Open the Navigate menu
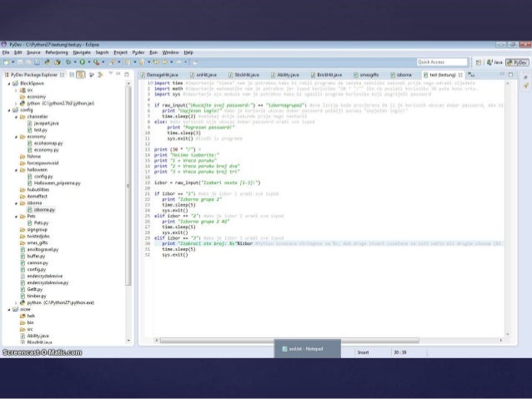532x399 pixels. [82, 52]
